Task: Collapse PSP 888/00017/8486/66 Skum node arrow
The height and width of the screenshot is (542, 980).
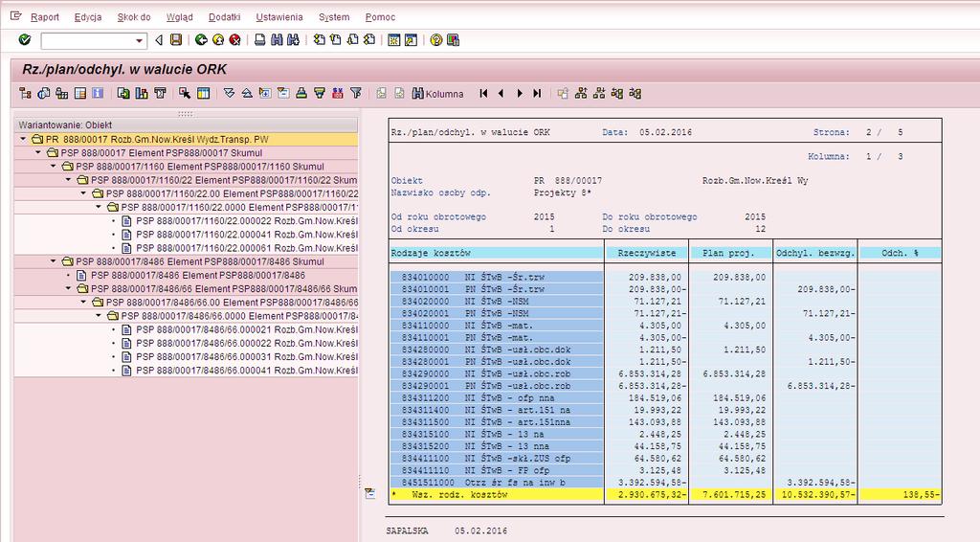Action: click(x=68, y=288)
